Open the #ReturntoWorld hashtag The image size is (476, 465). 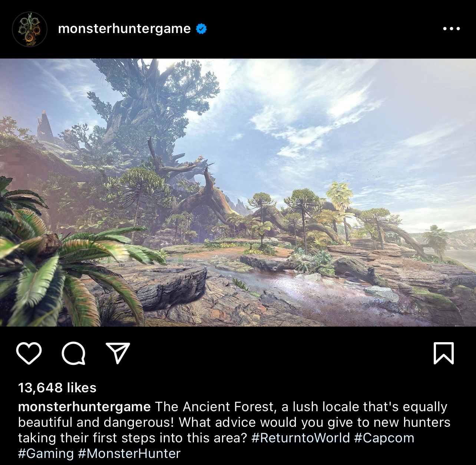tap(301, 438)
